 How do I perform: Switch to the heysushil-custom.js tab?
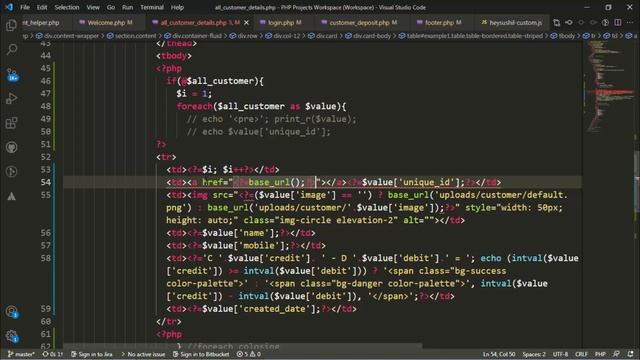click(512, 22)
